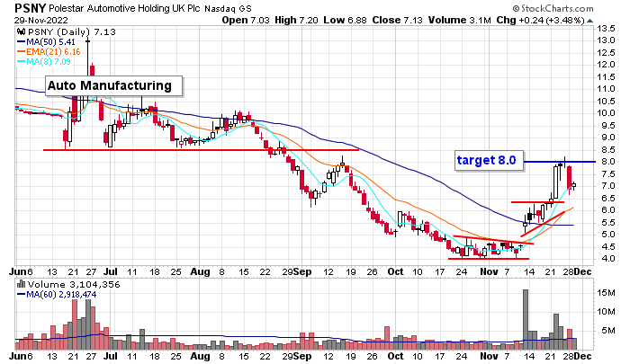Click the 4.0 price axis label
This screenshot has height=364, width=630.
click(607, 259)
